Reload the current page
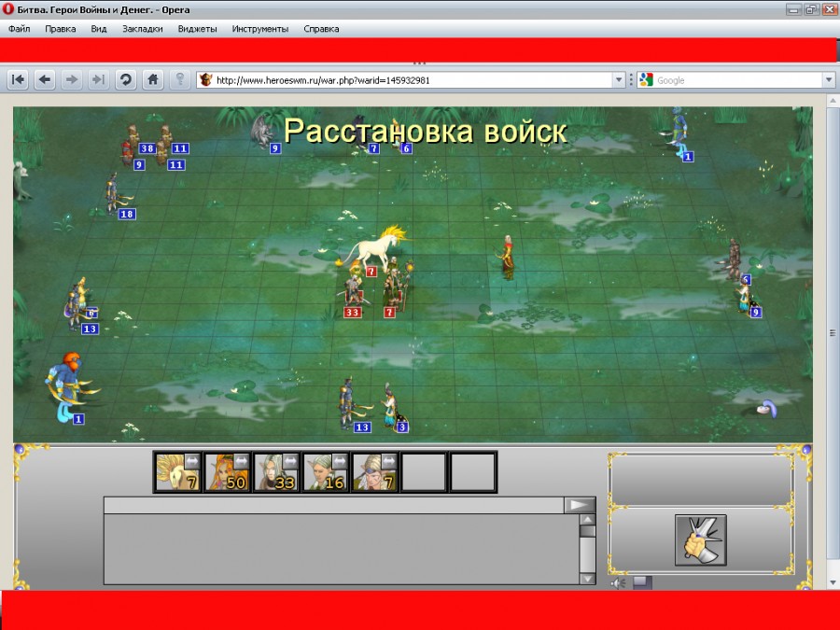Screen dimensions: 840x630 point(126,80)
